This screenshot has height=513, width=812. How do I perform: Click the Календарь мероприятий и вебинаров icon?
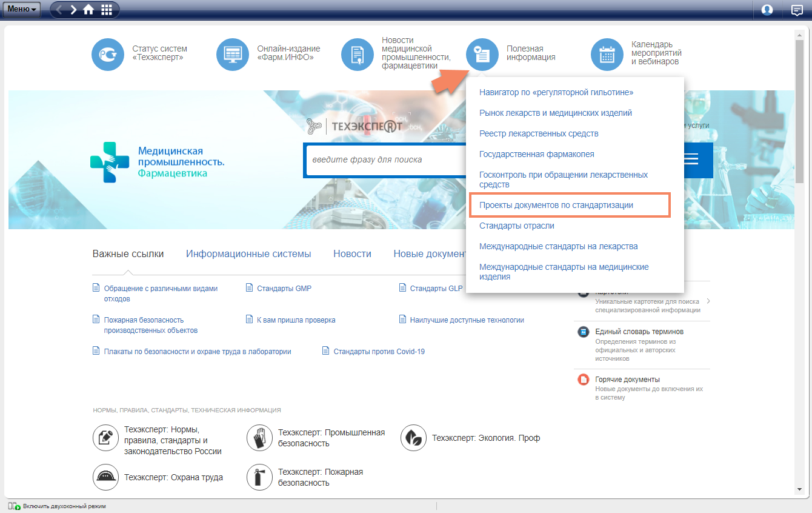click(607, 55)
